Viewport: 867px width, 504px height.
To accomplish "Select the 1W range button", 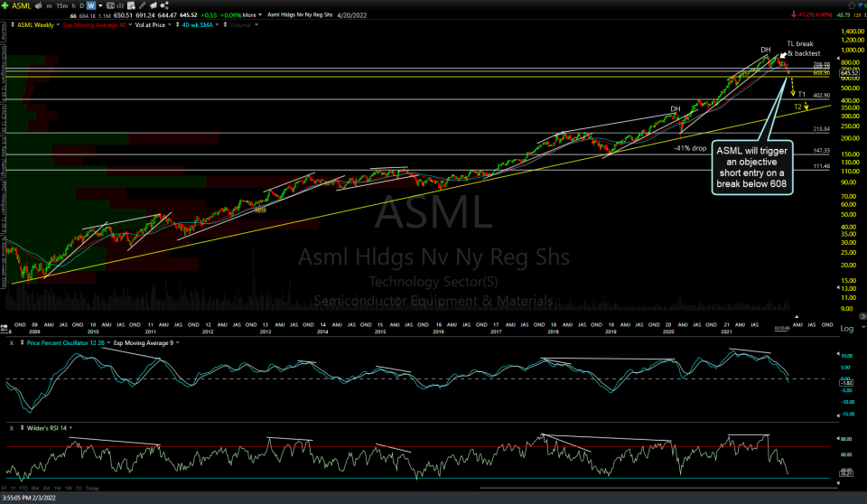I will pos(69,488).
